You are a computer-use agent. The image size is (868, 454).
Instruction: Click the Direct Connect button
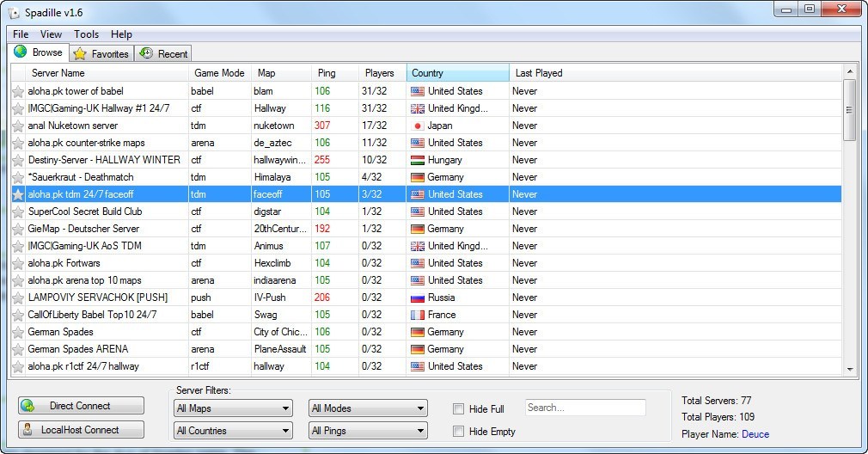pyautogui.click(x=81, y=405)
